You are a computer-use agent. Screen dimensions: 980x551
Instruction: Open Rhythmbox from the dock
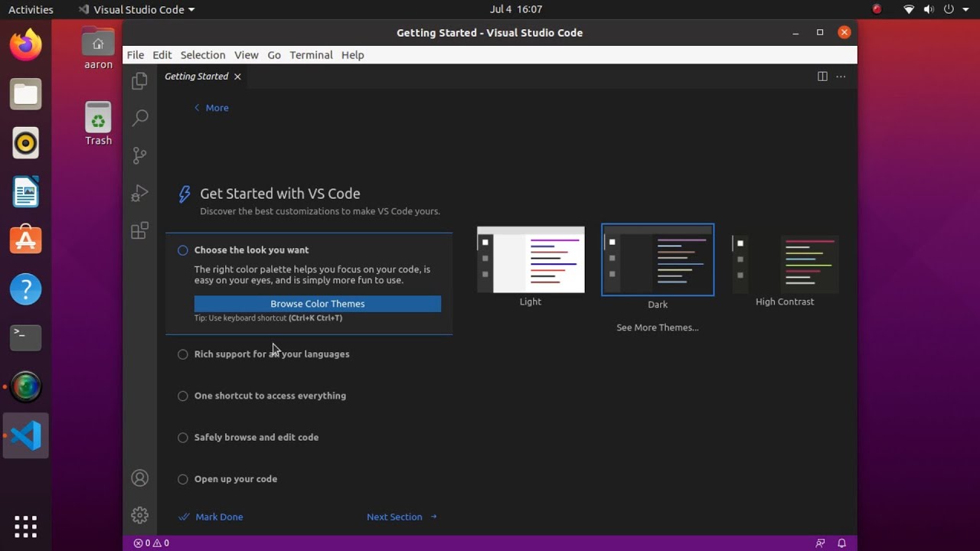click(25, 143)
